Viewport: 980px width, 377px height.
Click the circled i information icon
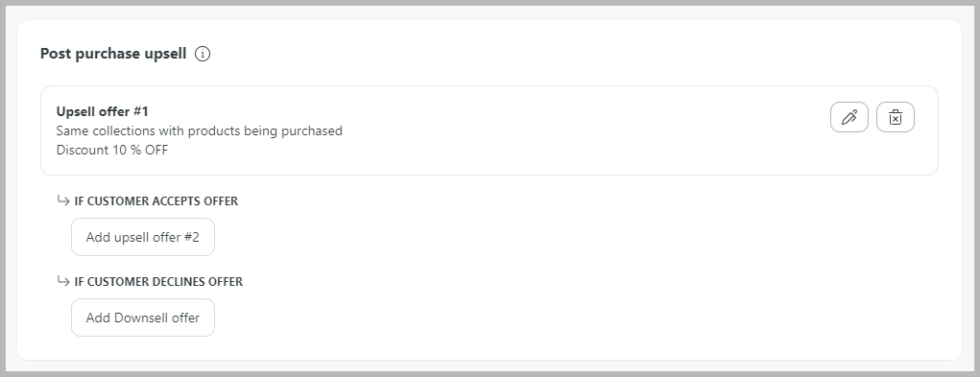tap(203, 54)
